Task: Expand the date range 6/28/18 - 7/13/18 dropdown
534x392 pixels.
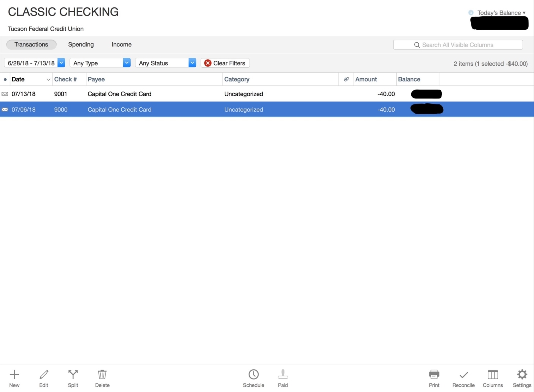Action: [61, 63]
